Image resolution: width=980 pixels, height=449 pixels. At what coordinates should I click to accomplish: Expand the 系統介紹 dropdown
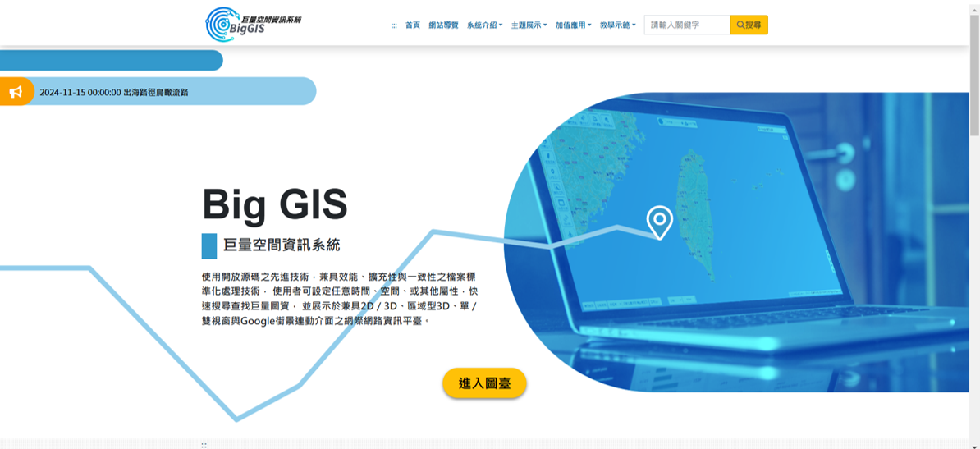coord(484,25)
